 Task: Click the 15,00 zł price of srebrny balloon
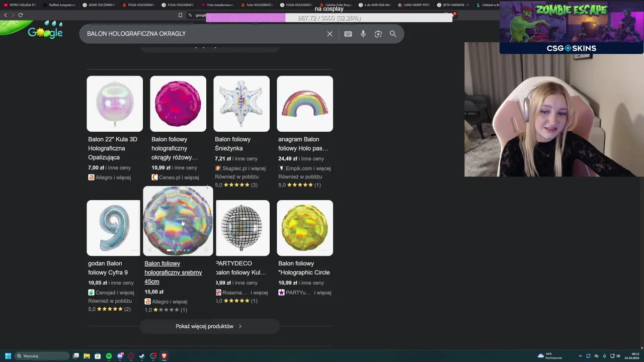click(154, 292)
